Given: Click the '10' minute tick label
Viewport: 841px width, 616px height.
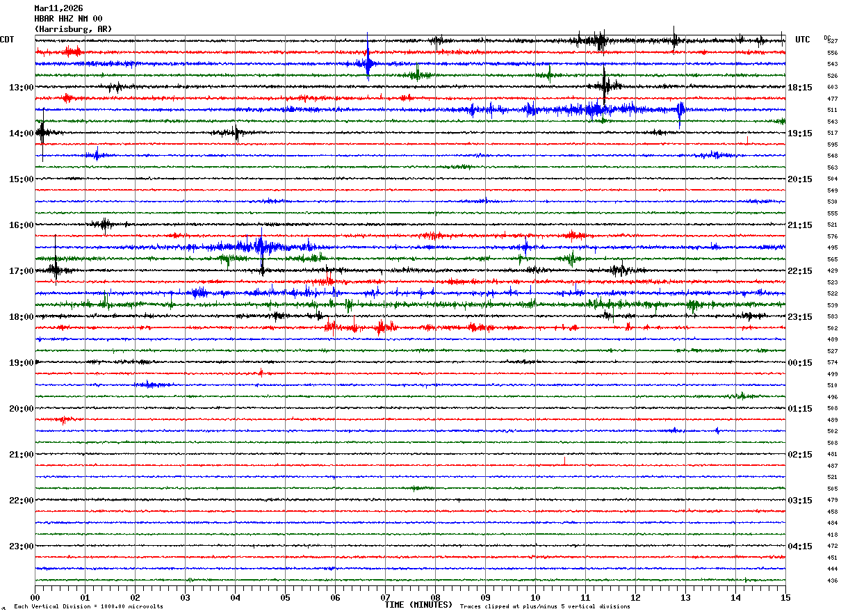Looking at the screenshot, I should 535,598.
